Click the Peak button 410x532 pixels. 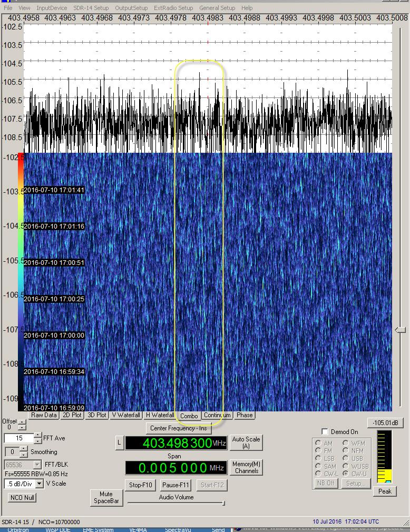(385, 491)
